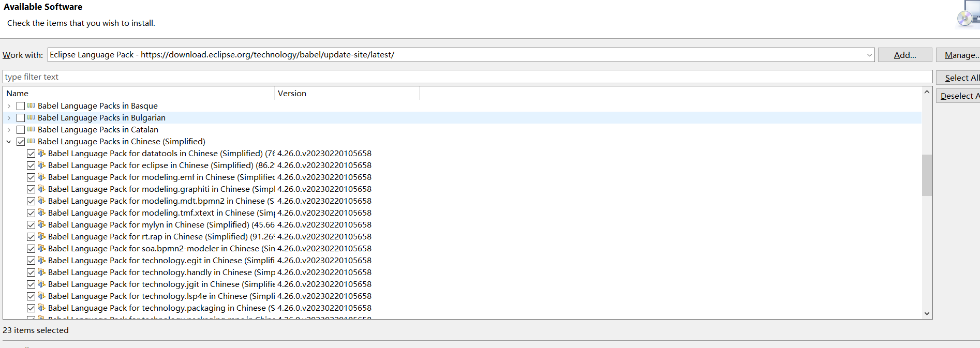Click the feature icon of the technology.handly pack
980x348 pixels.
[41, 272]
